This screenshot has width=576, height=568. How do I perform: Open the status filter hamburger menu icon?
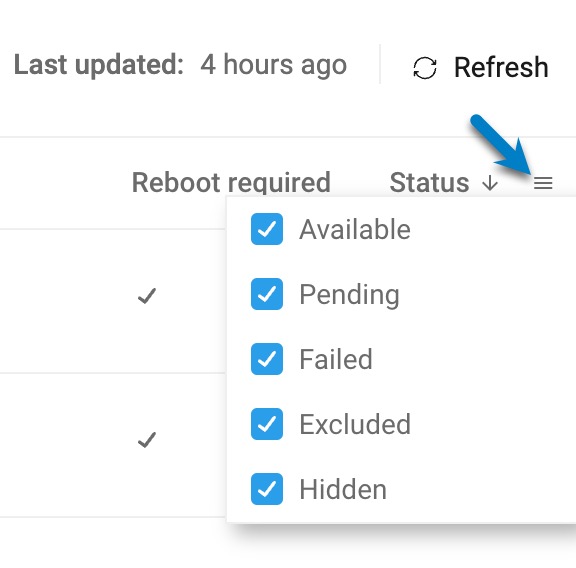pos(543,183)
